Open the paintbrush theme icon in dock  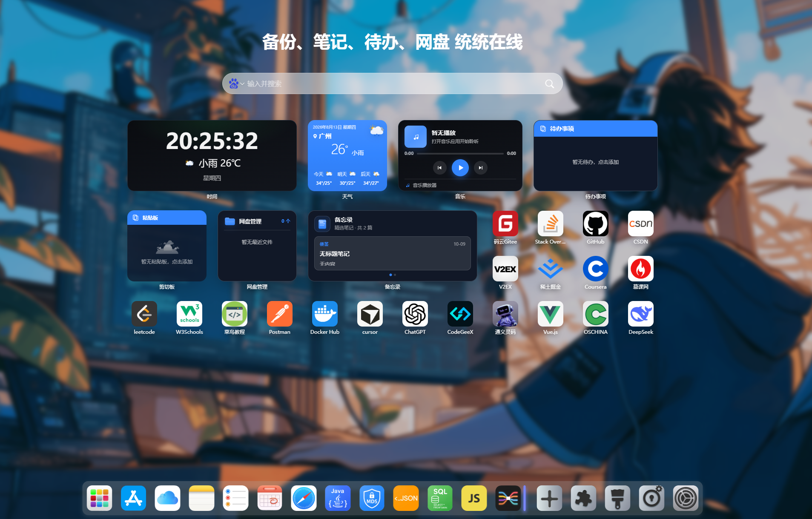[x=618, y=498]
